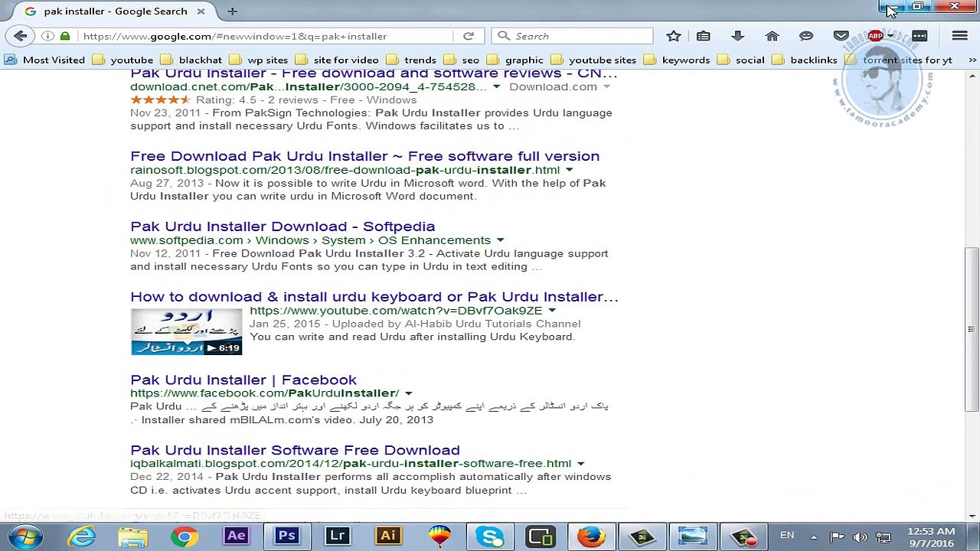Expand the ABP icon dropdown arrow
This screenshot has height=551, width=980.
(890, 36)
